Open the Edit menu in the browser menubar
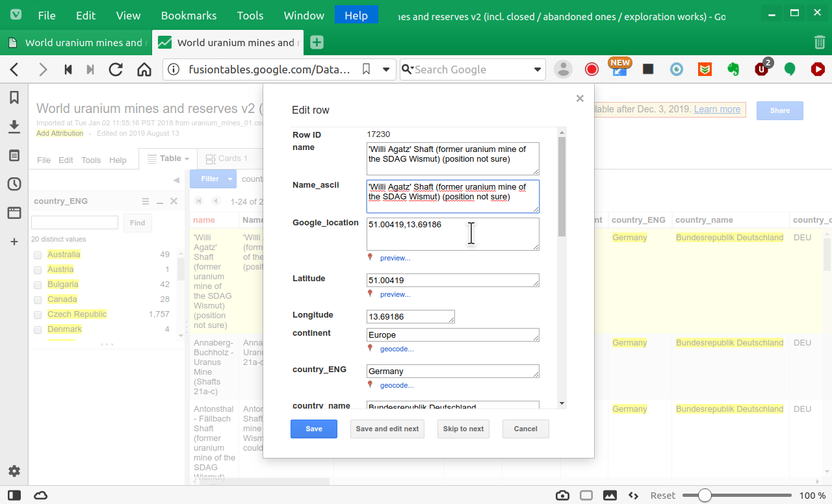 (86, 16)
